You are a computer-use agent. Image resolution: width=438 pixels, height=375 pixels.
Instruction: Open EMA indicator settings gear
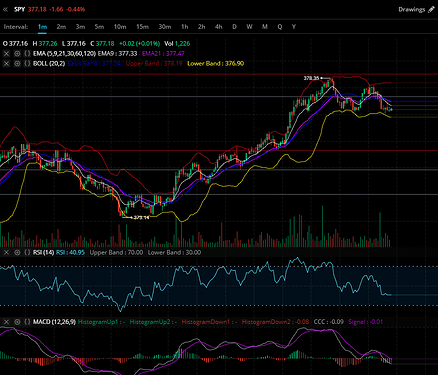click(17, 53)
